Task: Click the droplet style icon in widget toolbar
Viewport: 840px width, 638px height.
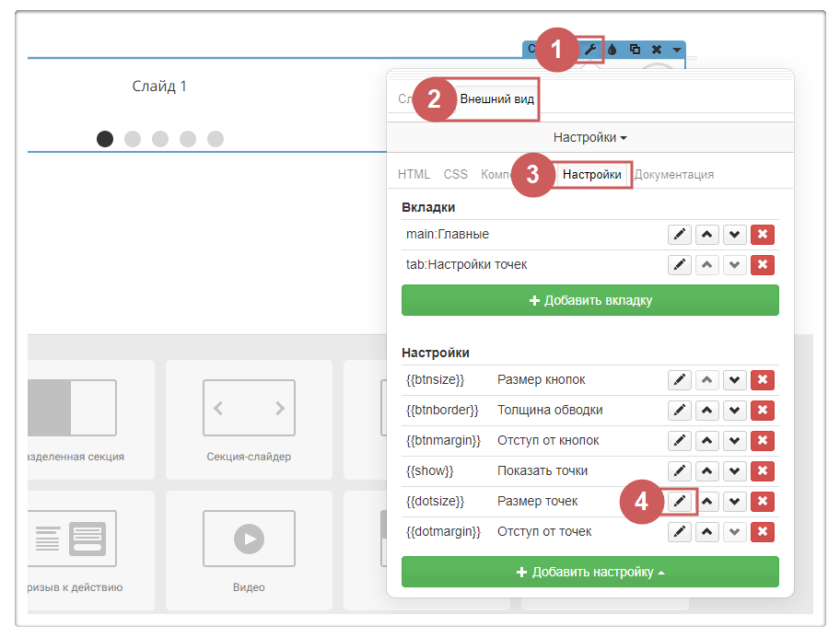Action: click(x=612, y=50)
